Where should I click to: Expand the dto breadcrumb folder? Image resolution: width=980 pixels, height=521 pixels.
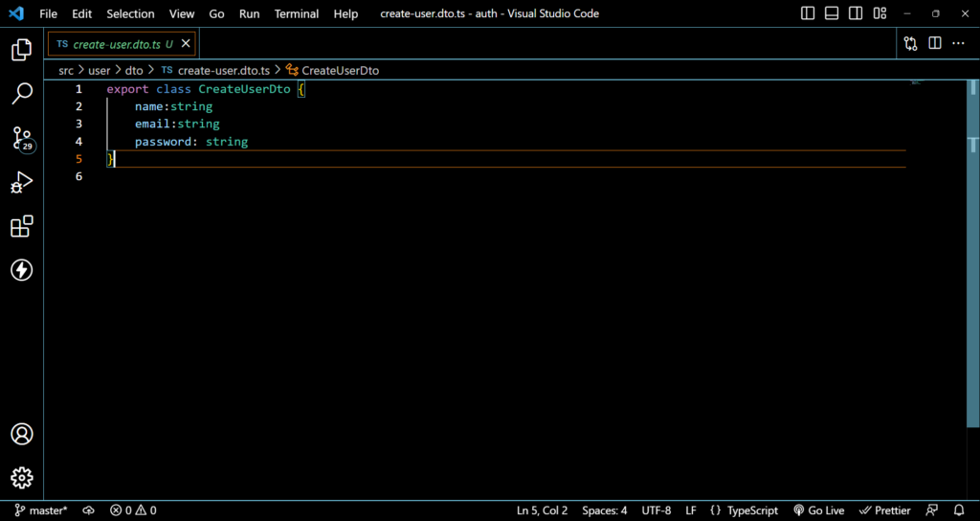(x=134, y=71)
